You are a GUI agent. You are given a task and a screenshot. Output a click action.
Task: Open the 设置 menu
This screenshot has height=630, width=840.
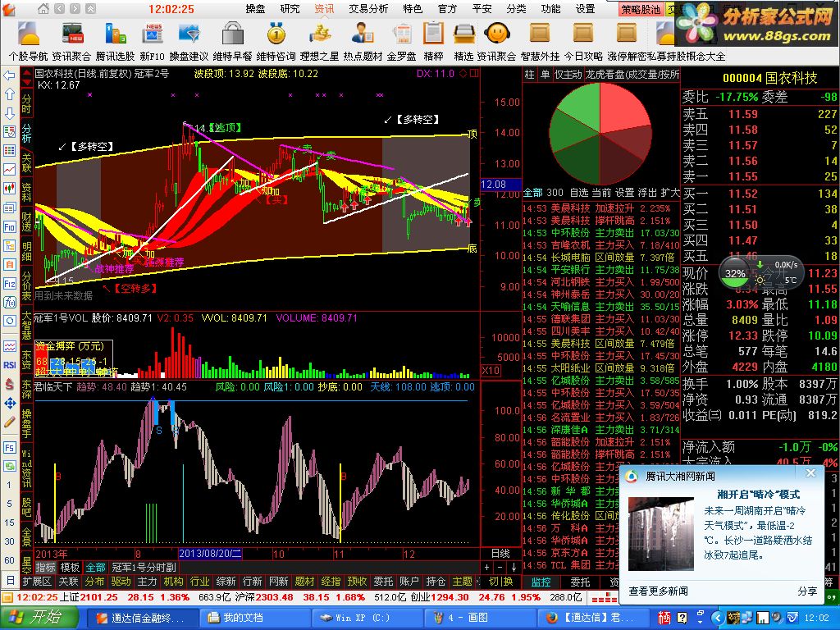coord(585,8)
